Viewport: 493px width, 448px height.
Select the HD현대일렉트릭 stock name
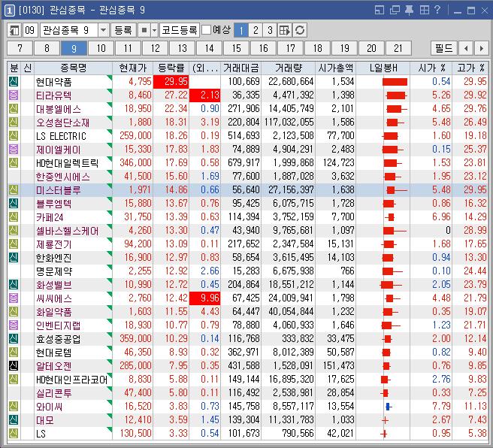tap(68, 163)
